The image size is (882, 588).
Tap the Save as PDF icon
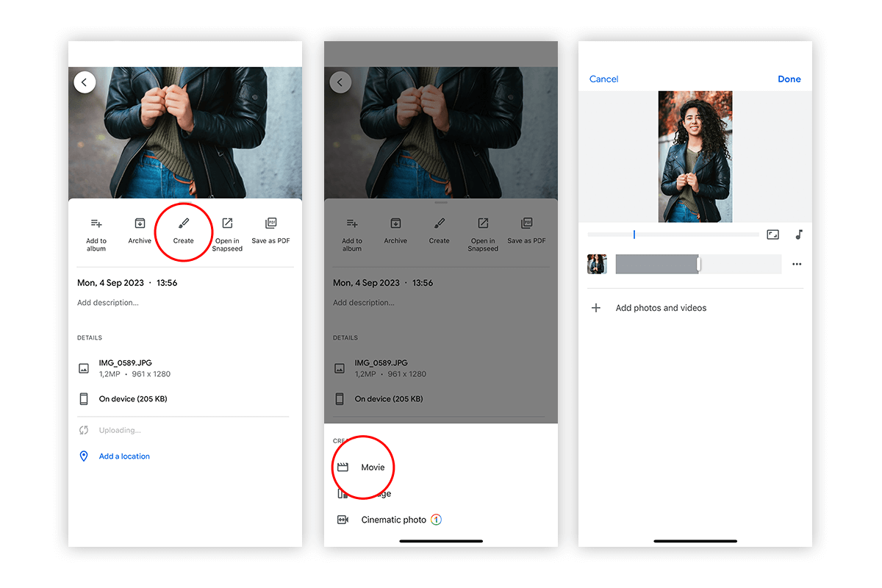pos(270,223)
